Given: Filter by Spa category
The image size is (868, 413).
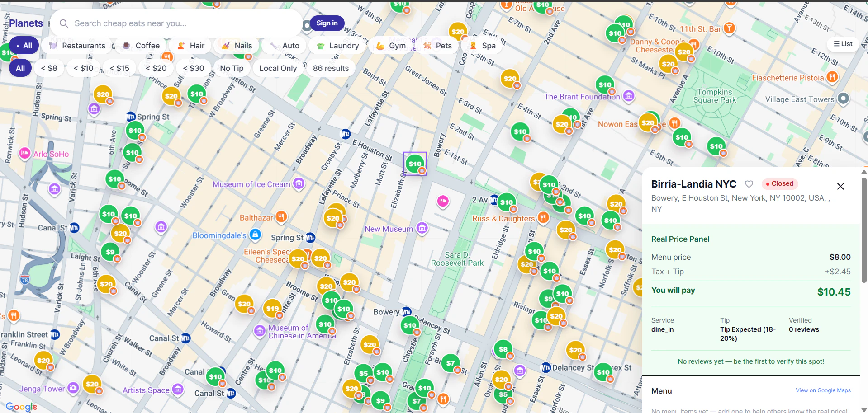Looking at the screenshot, I should point(482,46).
